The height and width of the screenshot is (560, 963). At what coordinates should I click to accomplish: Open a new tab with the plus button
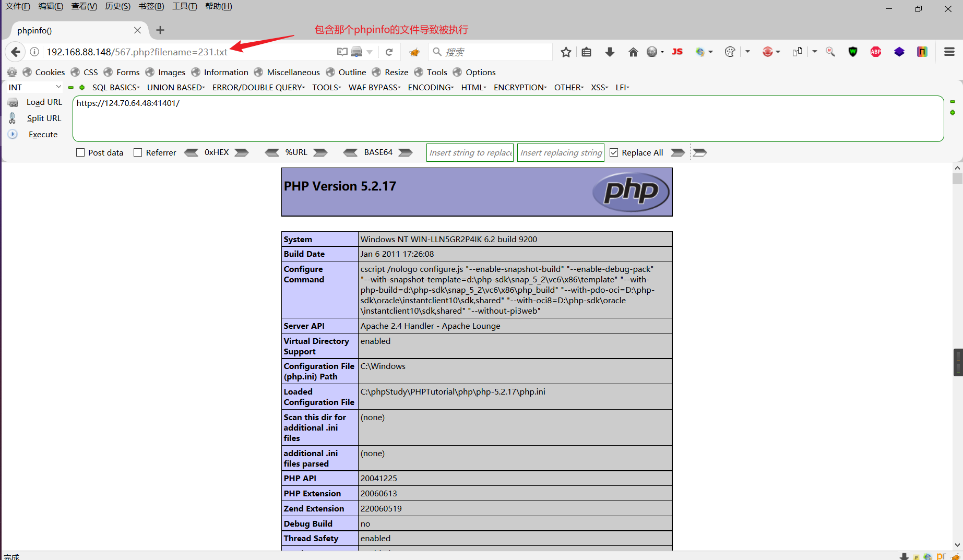point(160,30)
